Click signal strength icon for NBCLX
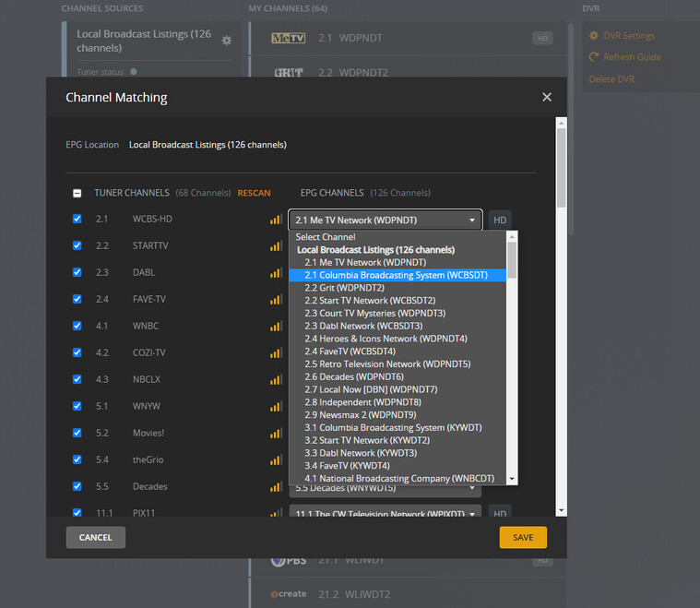Viewport: 700px width, 608px height. [x=276, y=380]
